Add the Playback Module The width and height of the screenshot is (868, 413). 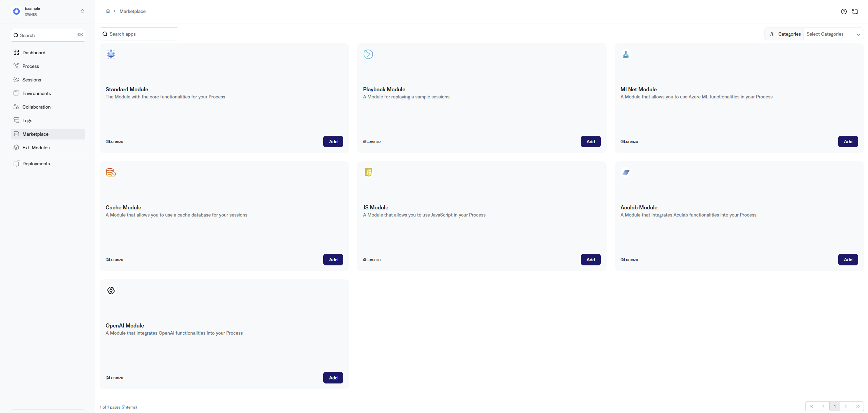pos(591,142)
